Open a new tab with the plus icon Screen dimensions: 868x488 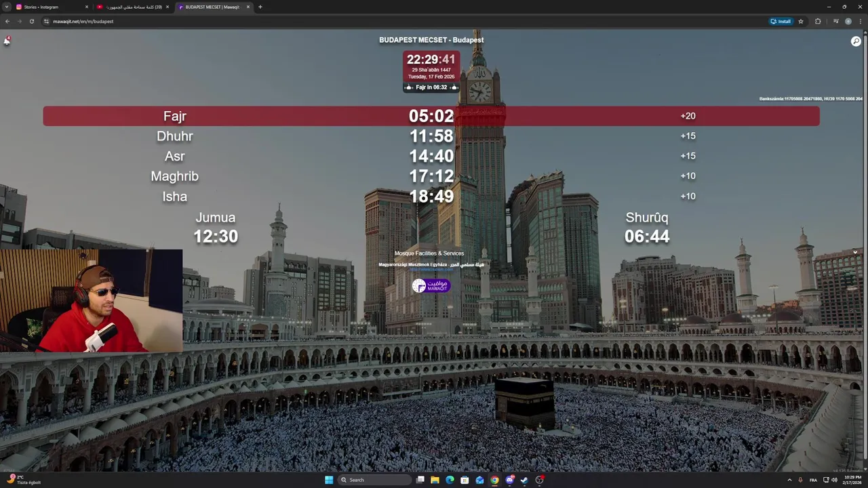coord(260,7)
